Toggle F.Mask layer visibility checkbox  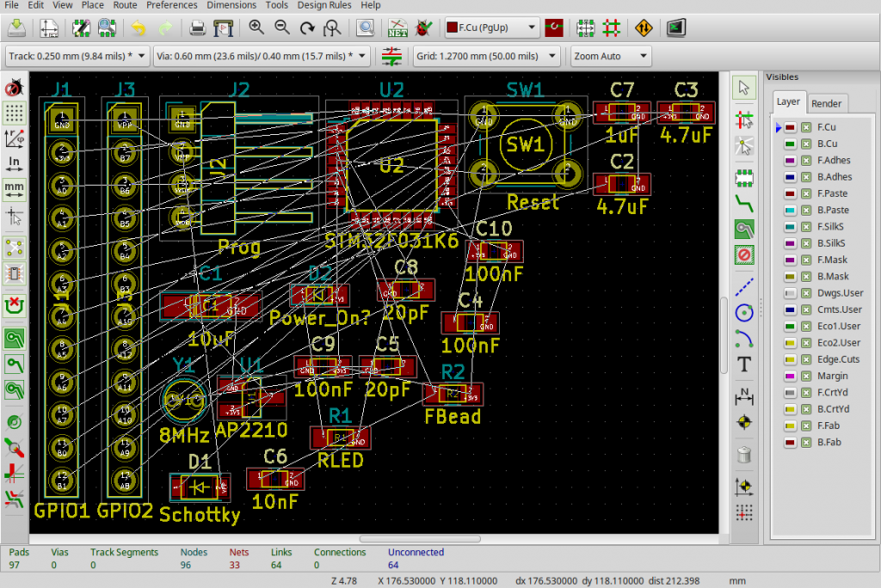(806, 260)
